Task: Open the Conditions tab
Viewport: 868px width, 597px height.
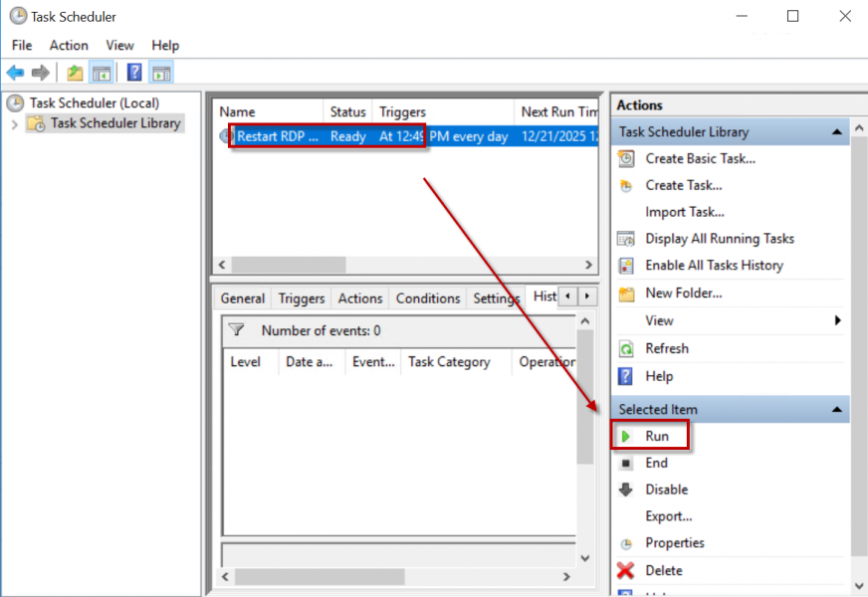Action: 428,298
